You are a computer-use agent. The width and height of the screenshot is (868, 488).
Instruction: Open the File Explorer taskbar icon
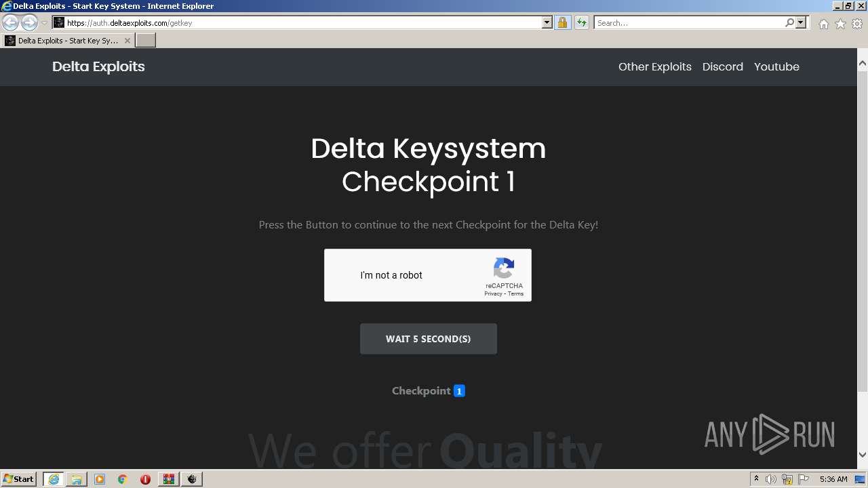[77, 479]
